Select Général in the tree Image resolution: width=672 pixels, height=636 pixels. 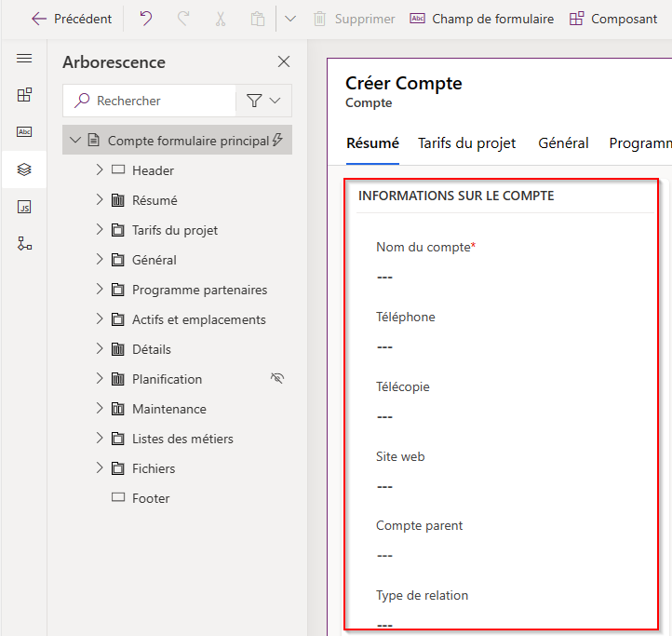(x=155, y=260)
